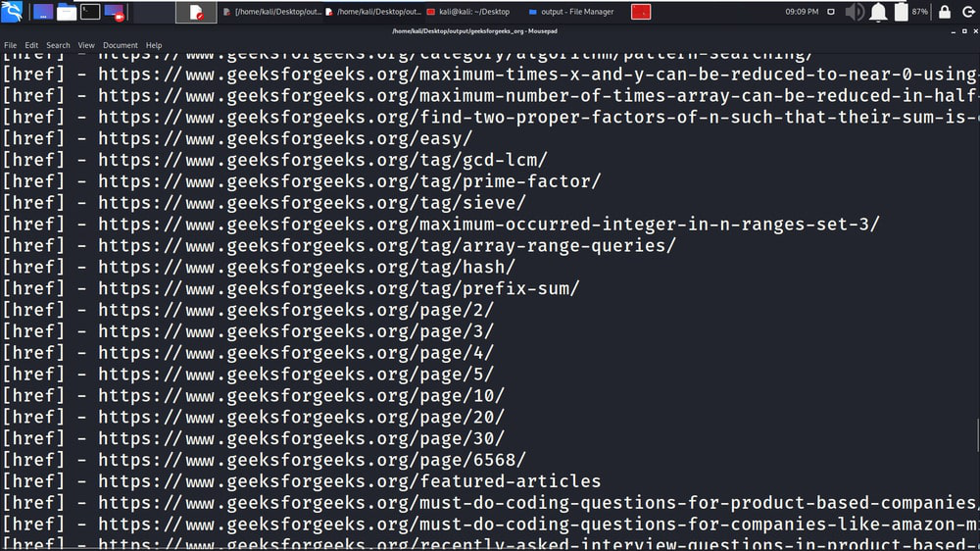Click the line ending with /tag/gcd-lcm/

[x=275, y=160]
